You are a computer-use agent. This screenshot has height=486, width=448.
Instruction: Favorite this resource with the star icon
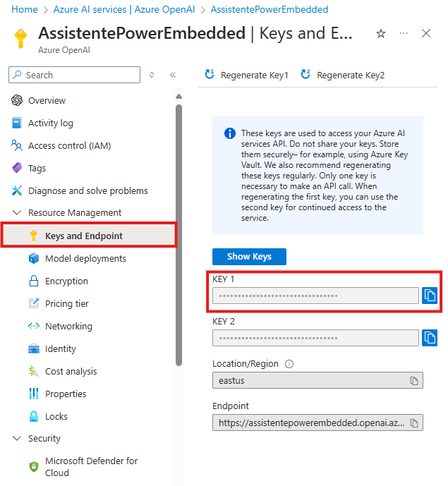coord(381,33)
